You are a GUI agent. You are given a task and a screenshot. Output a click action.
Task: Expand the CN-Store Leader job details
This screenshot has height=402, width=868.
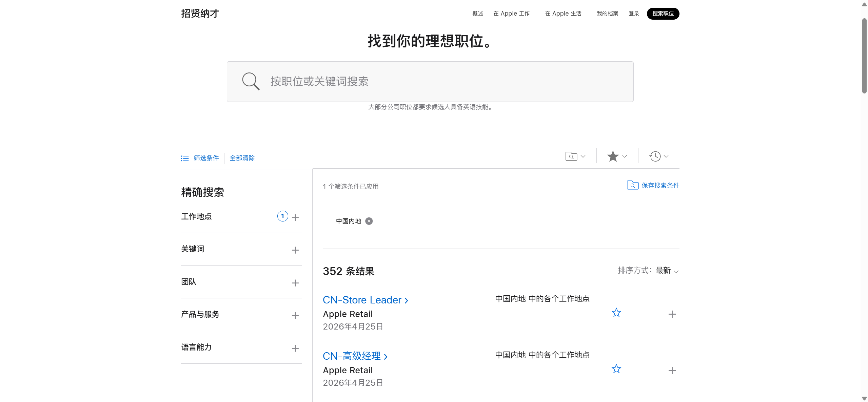click(672, 314)
